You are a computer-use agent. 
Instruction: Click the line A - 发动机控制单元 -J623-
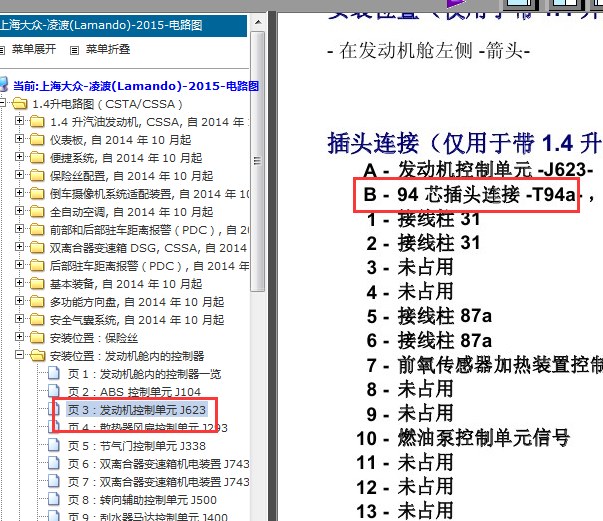pos(478,170)
